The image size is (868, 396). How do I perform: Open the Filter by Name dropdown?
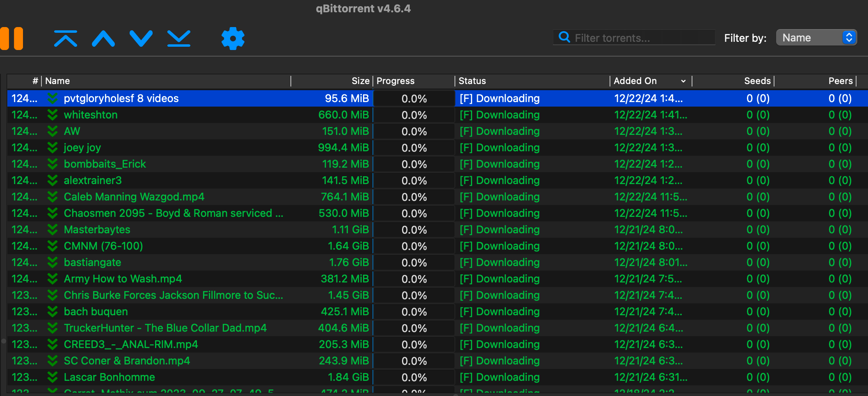pos(816,38)
